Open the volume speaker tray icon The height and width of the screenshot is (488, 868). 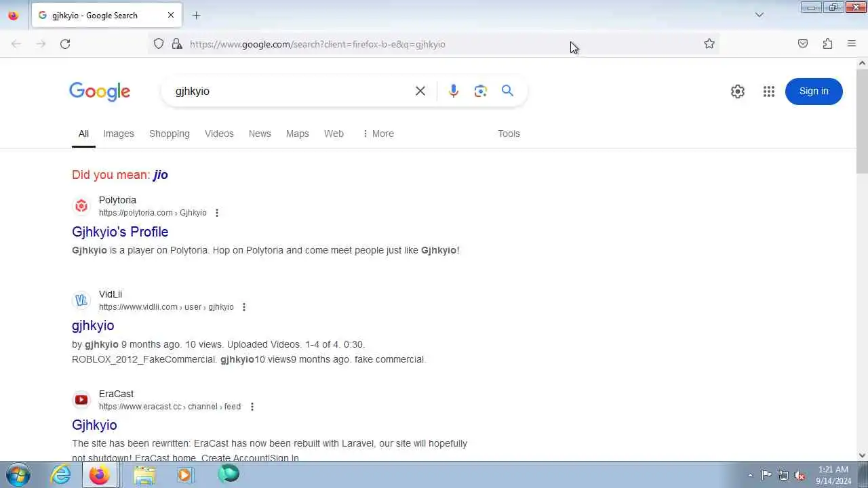[800, 475]
